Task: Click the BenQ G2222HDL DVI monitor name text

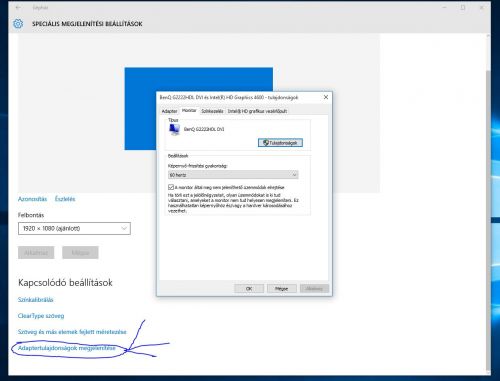Action: click(204, 129)
